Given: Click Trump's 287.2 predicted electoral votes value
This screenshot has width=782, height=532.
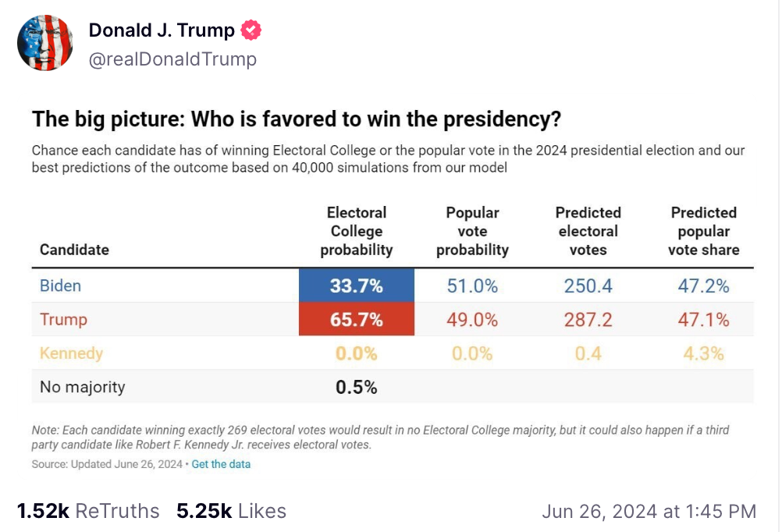Looking at the screenshot, I should [588, 319].
